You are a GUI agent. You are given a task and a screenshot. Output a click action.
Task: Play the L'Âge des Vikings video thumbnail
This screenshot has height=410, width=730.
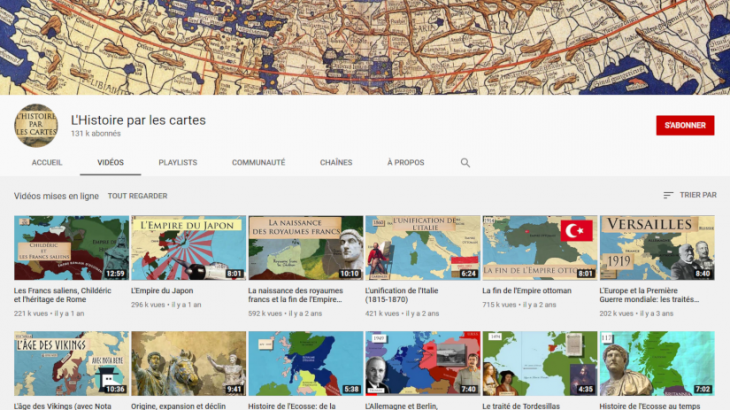(71, 363)
